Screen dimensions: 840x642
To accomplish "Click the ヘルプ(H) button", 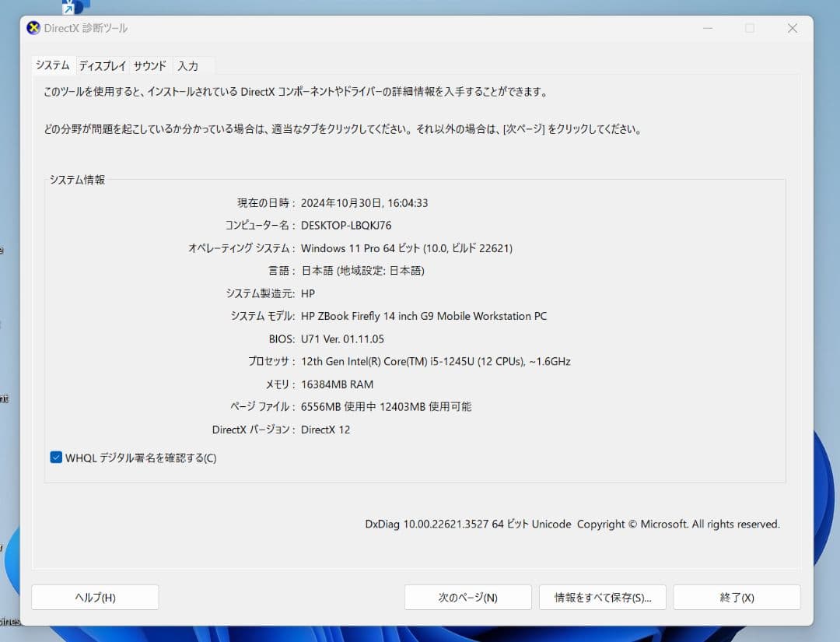I will [x=95, y=597].
